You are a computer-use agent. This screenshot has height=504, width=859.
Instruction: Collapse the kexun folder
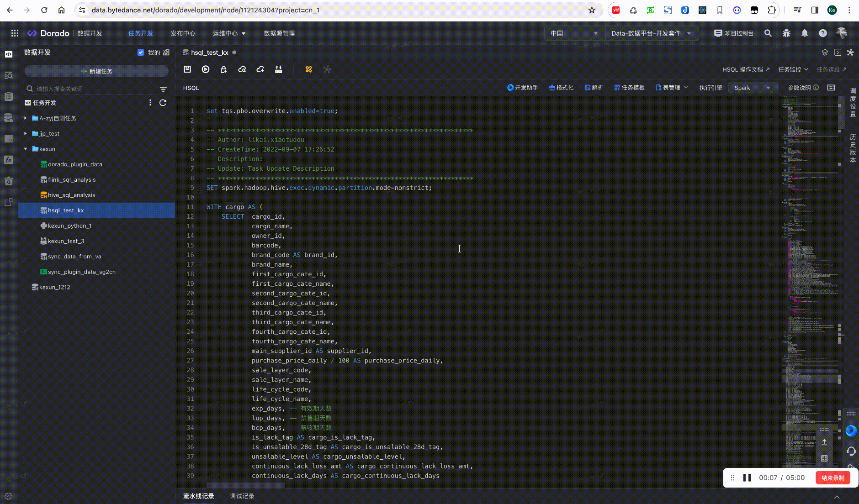(26, 149)
